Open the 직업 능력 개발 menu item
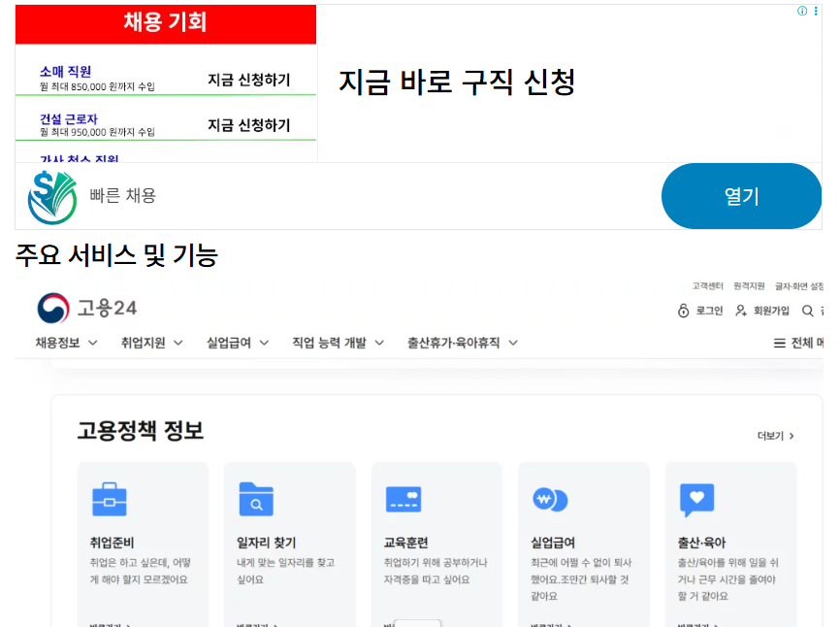Screen dimensions: 840x627 [330, 343]
